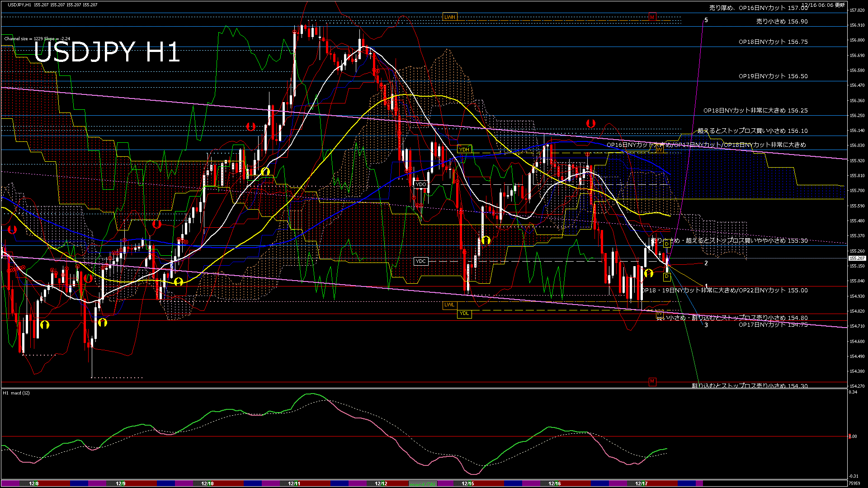Screen dimensions: 868x488
Task: Toggle the green "macd ON" button in the session bar
Action: (x=422, y=483)
